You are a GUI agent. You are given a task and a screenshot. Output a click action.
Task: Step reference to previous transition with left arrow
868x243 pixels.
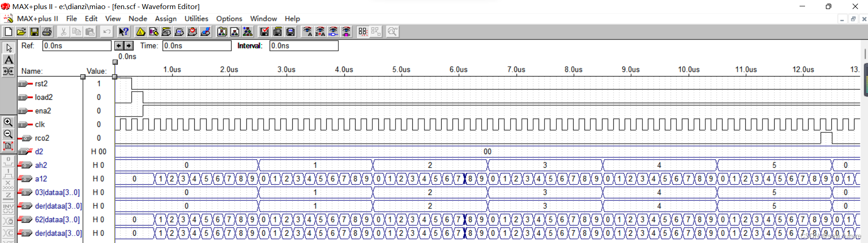(119, 46)
